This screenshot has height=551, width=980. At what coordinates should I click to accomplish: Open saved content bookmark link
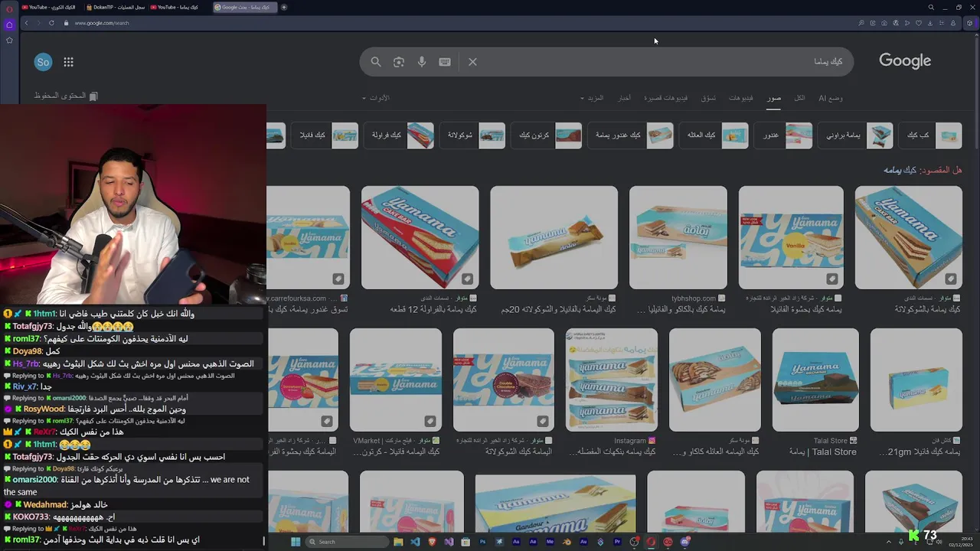click(65, 96)
